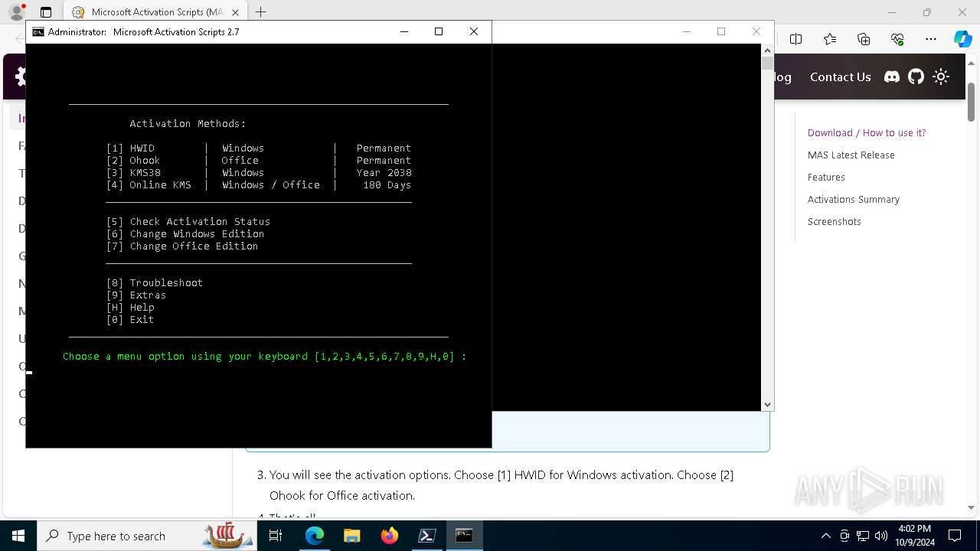980x551 pixels.
Task: Open the Copilot icon in Edge
Action: (962, 39)
